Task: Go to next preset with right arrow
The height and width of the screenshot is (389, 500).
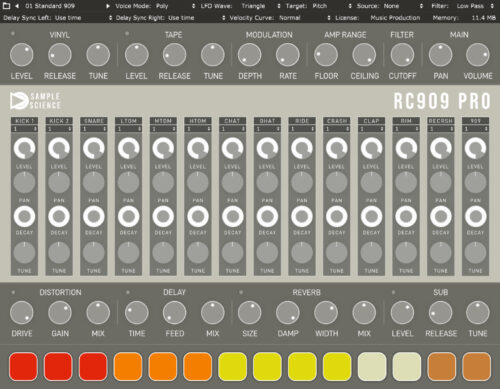Action: point(108,6)
